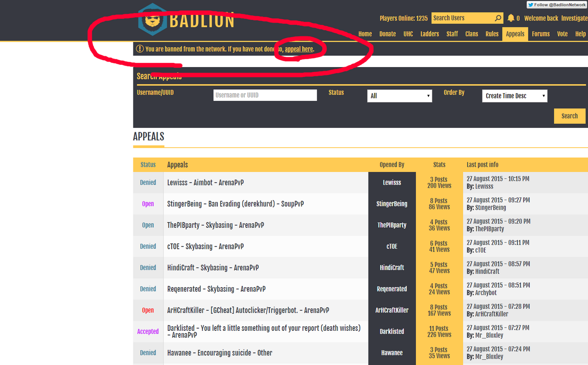Click 'Players Online: 1235' text
Image resolution: width=588 pixels, height=365 pixels.
[x=404, y=18]
